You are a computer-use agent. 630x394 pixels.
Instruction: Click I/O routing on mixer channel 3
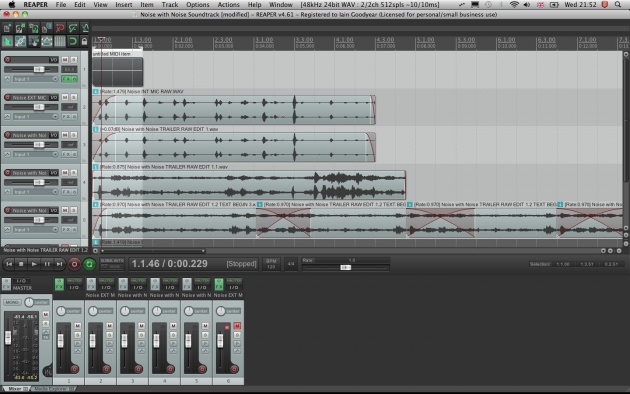pyautogui.click(x=138, y=287)
